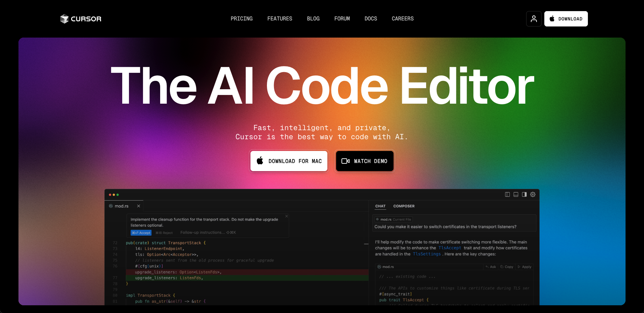Toggle bottom panel layout icon

pos(516,195)
